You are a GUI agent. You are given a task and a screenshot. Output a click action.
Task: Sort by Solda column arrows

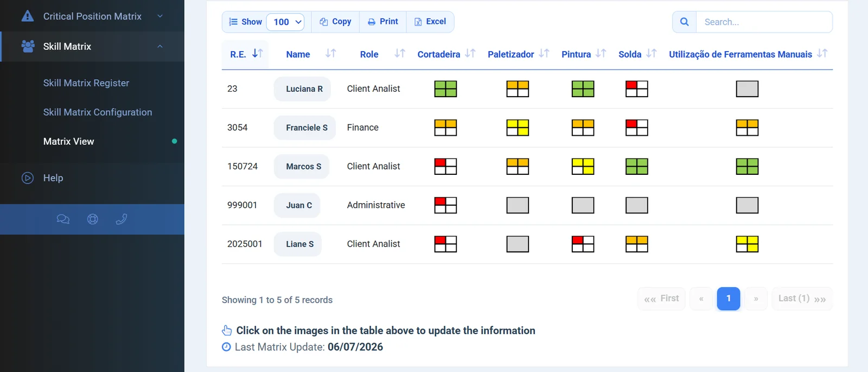(652, 53)
